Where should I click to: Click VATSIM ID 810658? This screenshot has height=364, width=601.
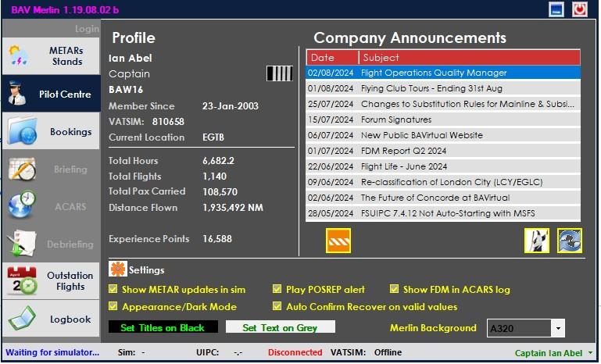point(168,121)
